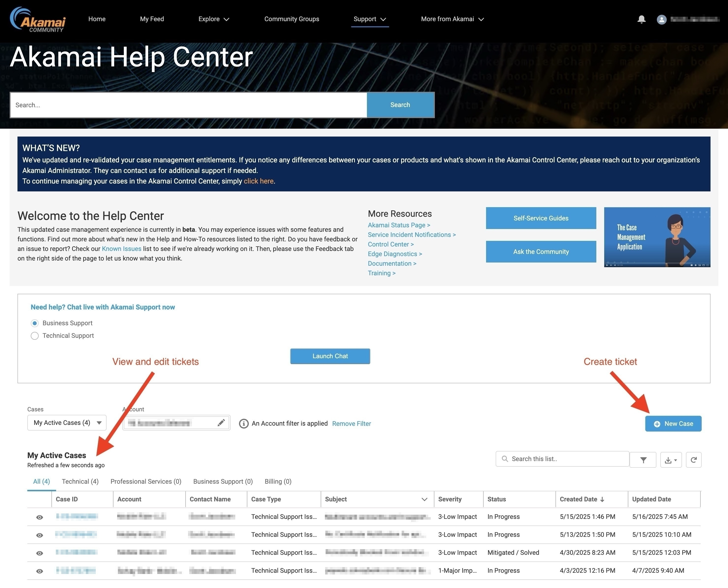The image size is (728, 588).
Task: Click the filter funnel icon
Action: pos(643,460)
